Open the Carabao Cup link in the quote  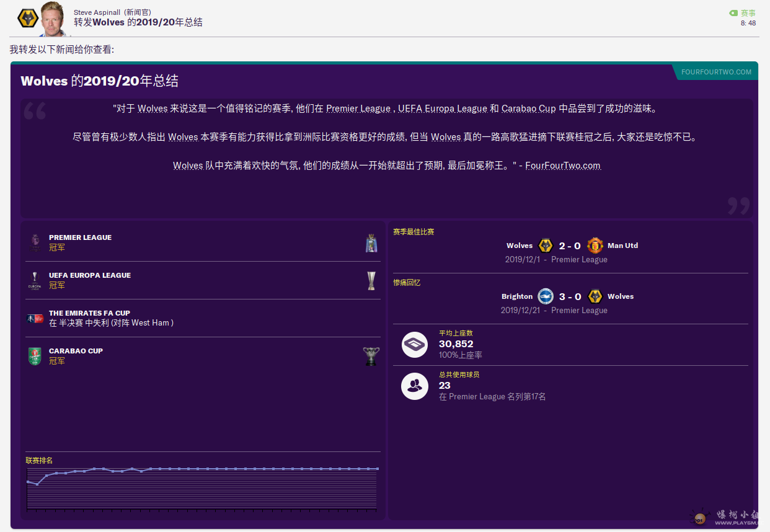(529, 109)
